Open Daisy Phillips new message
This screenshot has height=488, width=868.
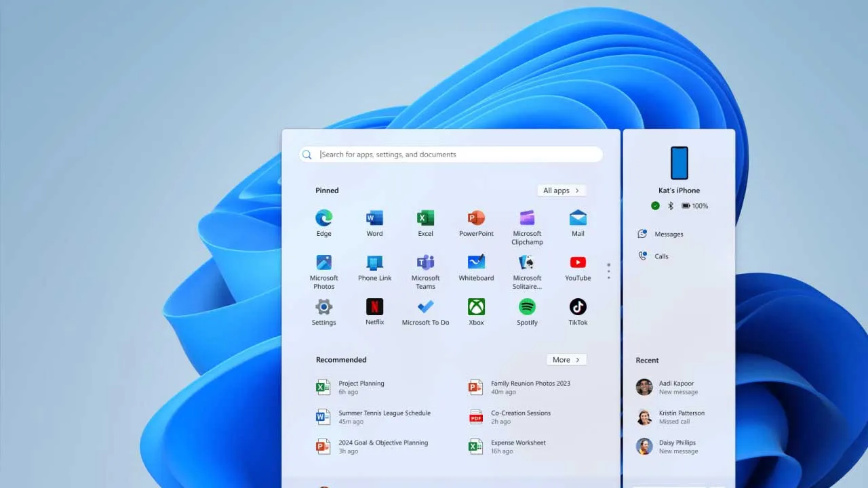pyautogui.click(x=667, y=447)
